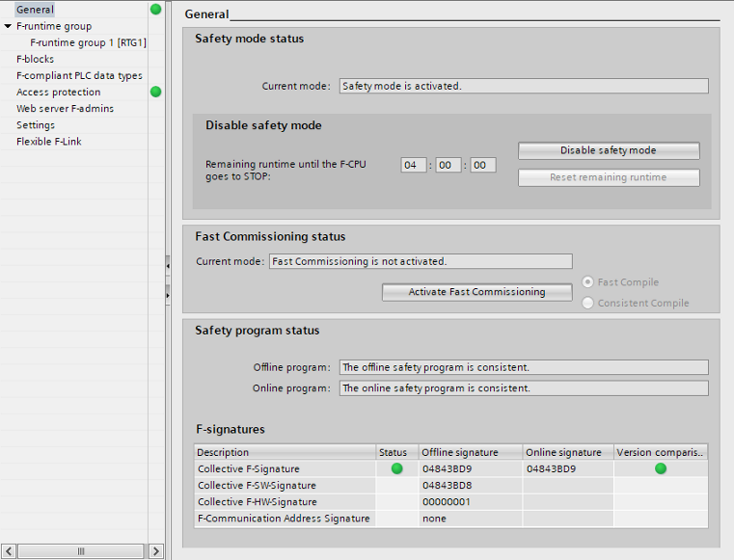Screen dimensions: 734x560
Task: Click the green status indicator beside General
Action: [155, 10]
